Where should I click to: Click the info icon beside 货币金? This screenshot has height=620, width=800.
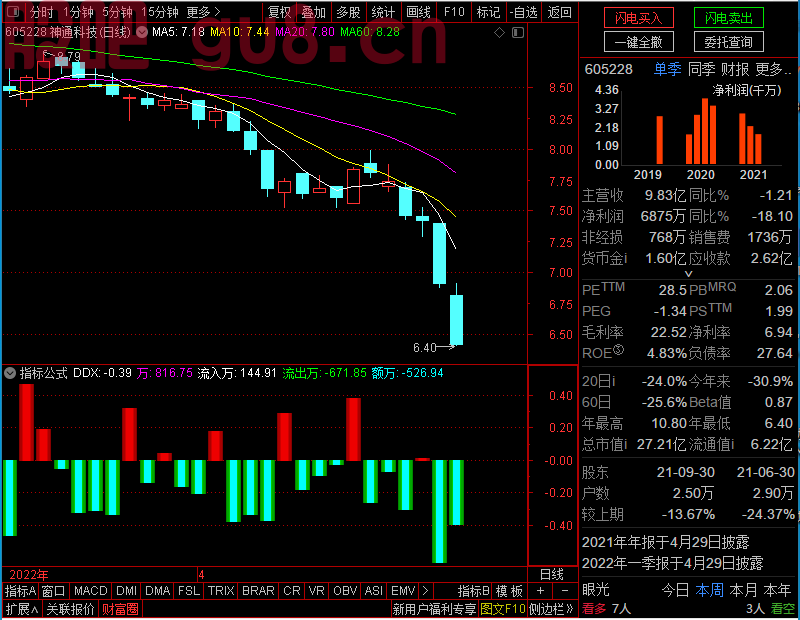pos(625,258)
